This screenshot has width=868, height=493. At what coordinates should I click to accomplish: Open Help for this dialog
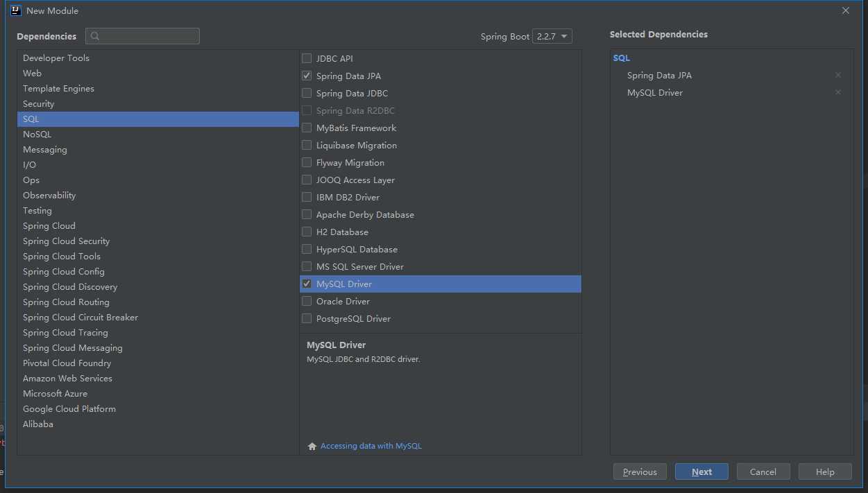825,472
